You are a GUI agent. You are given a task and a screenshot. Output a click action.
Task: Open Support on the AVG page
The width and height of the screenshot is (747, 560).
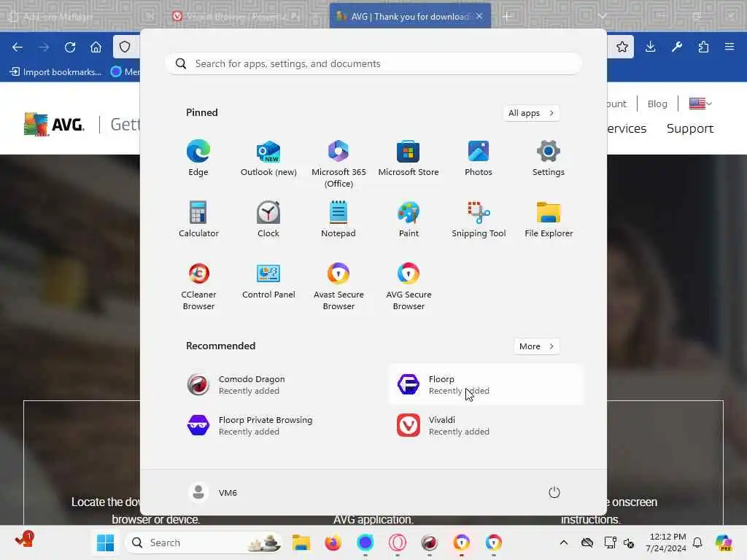(x=690, y=128)
